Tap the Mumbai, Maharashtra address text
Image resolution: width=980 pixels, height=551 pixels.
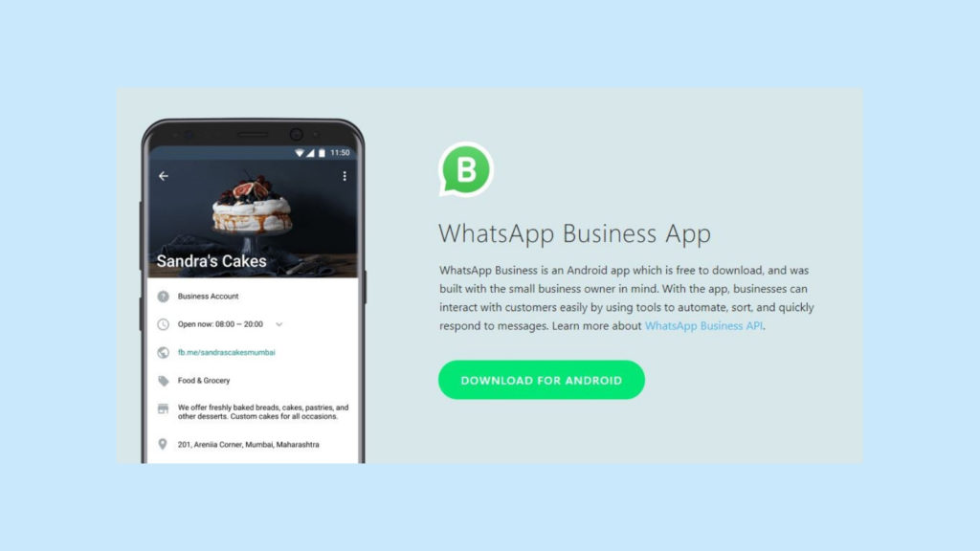pyautogui.click(x=248, y=444)
